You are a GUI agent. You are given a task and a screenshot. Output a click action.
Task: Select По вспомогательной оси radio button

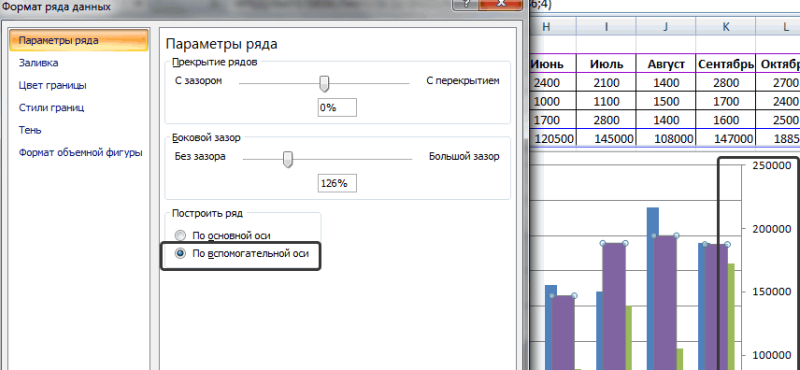point(180,253)
